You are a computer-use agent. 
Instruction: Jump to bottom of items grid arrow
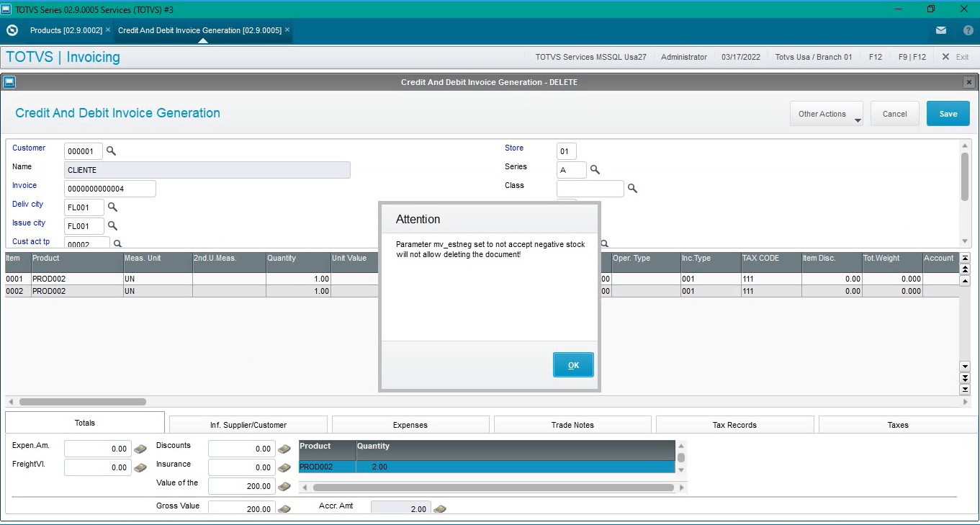965,390
